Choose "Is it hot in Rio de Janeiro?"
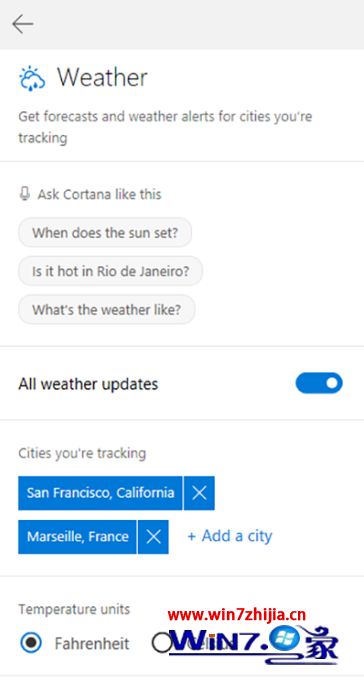 point(110,271)
